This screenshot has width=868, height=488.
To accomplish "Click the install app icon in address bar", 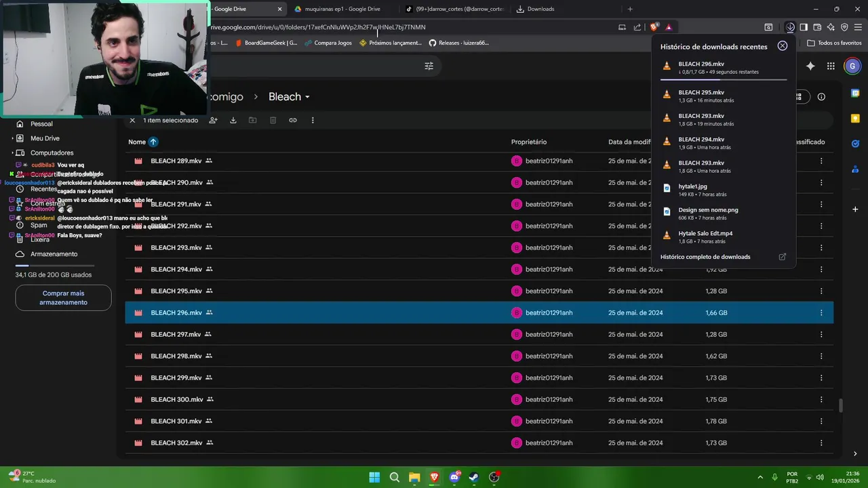I will click(622, 27).
